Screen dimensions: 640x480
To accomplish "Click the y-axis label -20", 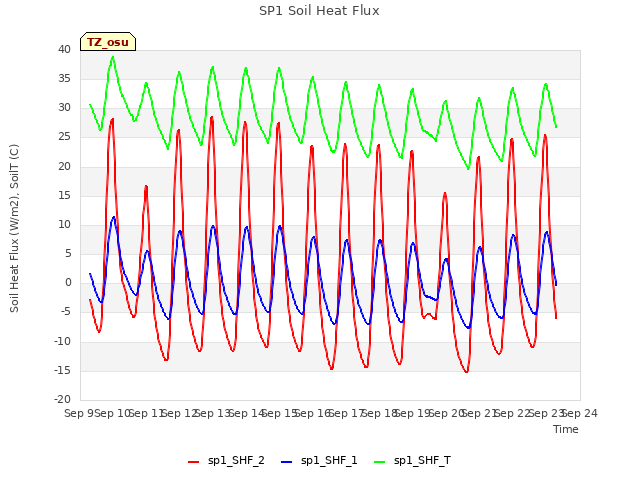I will pos(62,399).
